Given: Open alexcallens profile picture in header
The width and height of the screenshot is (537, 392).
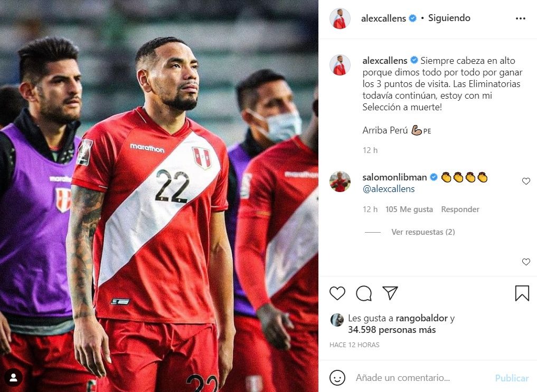Looking at the screenshot, I should coord(340,18).
